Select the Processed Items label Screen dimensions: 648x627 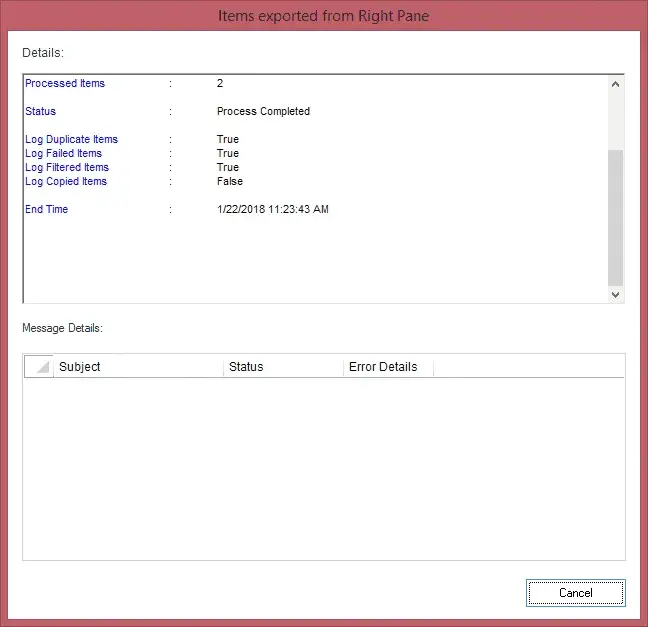point(65,84)
